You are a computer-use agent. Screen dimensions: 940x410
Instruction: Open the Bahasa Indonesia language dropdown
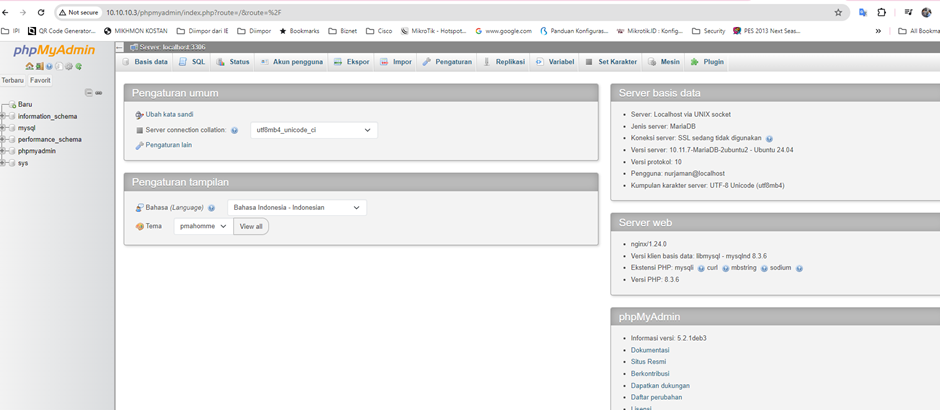point(296,208)
